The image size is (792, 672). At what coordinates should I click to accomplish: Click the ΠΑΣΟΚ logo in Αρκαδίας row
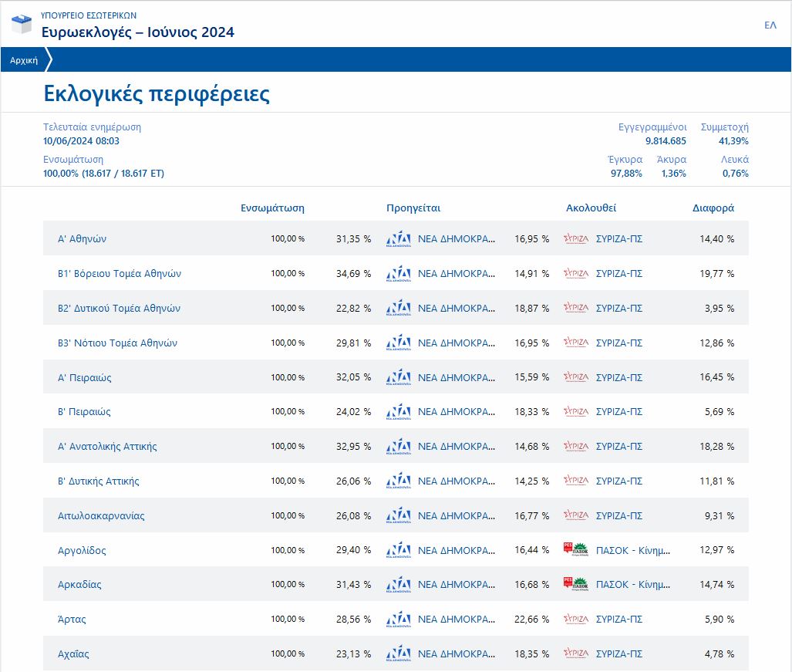click(x=576, y=585)
